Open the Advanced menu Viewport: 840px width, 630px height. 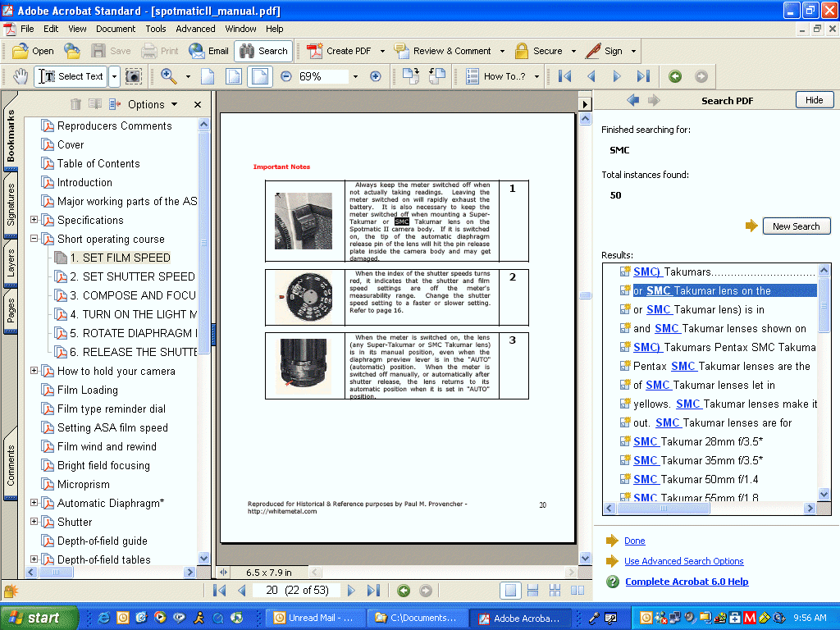195,29
